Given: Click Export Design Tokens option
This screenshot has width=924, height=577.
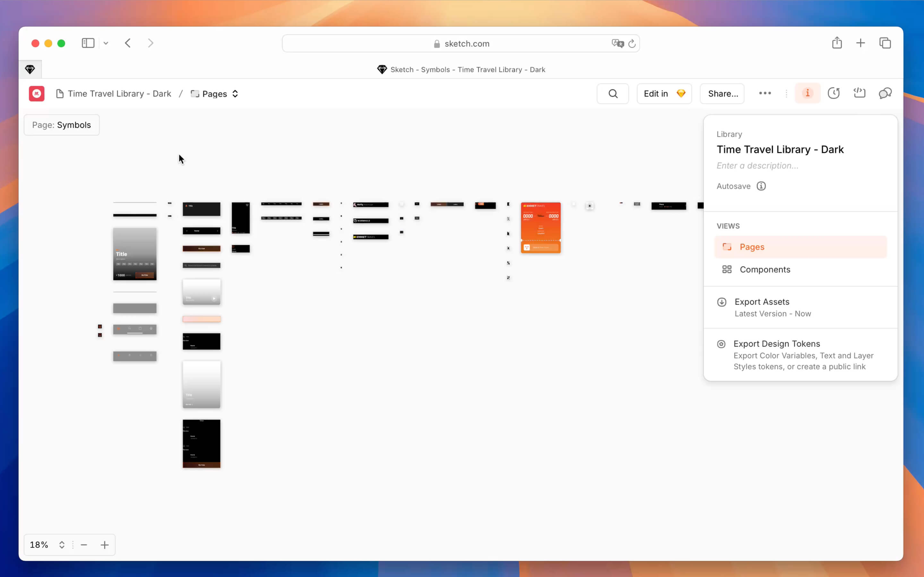Looking at the screenshot, I should 776,344.
